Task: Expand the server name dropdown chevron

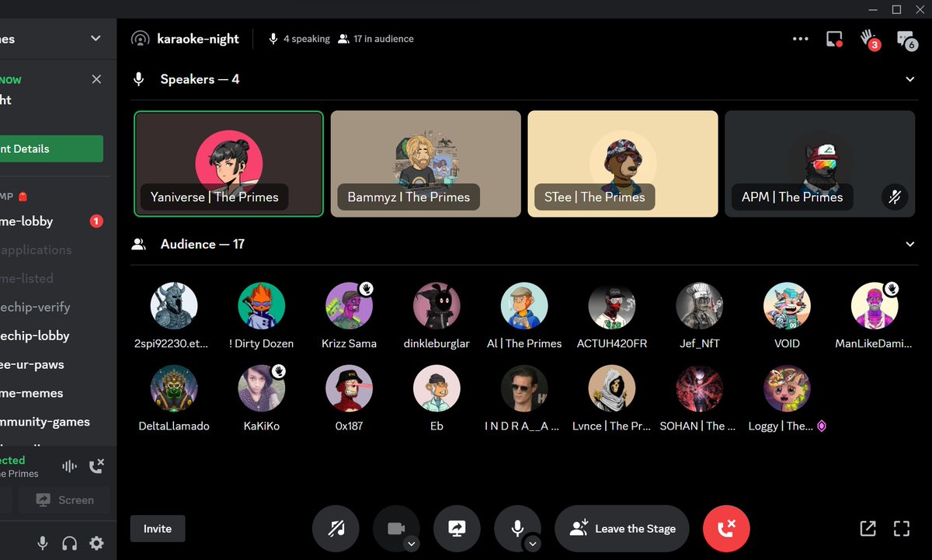Action: (x=96, y=38)
